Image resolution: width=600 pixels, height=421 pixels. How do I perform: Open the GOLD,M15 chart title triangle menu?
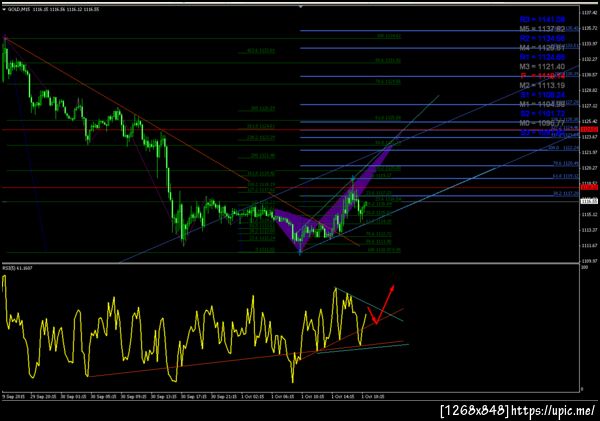(4, 9)
